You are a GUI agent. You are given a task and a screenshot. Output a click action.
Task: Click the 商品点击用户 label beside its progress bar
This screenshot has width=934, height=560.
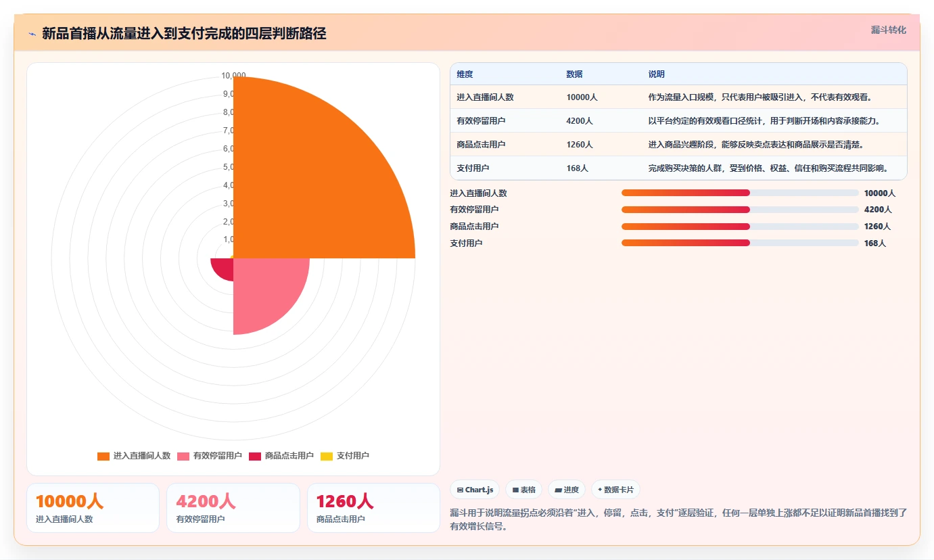[x=474, y=227]
